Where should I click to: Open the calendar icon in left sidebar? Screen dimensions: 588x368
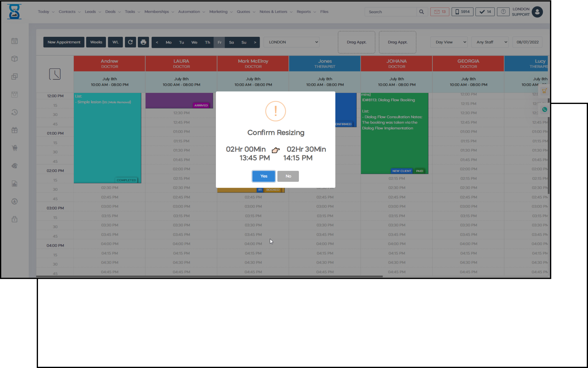click(x=14, y=41)
